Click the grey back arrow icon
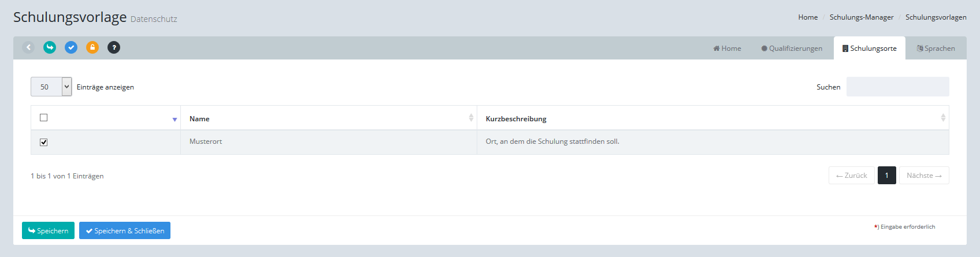The height and width of the screenshot is (257, 980). pyautogui.click(x=28, y=47)
